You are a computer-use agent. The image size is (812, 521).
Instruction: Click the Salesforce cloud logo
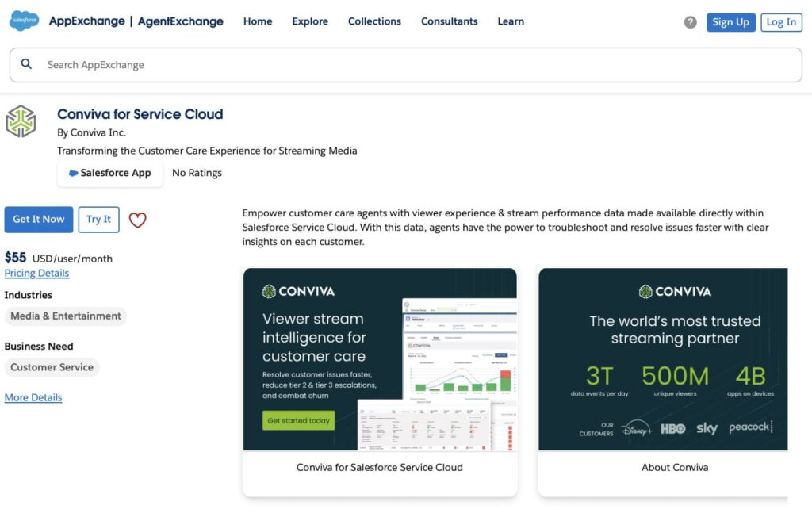tap(24, 21)
